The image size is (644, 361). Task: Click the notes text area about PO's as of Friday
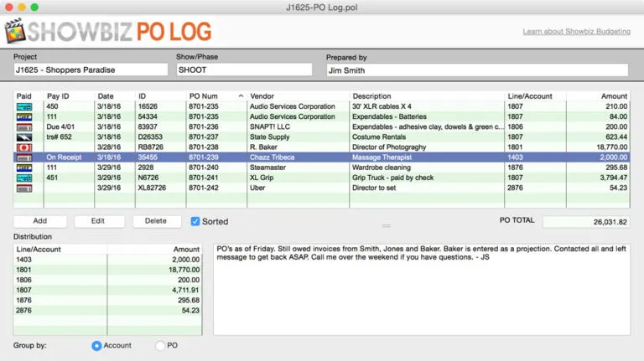coord(422,290)
